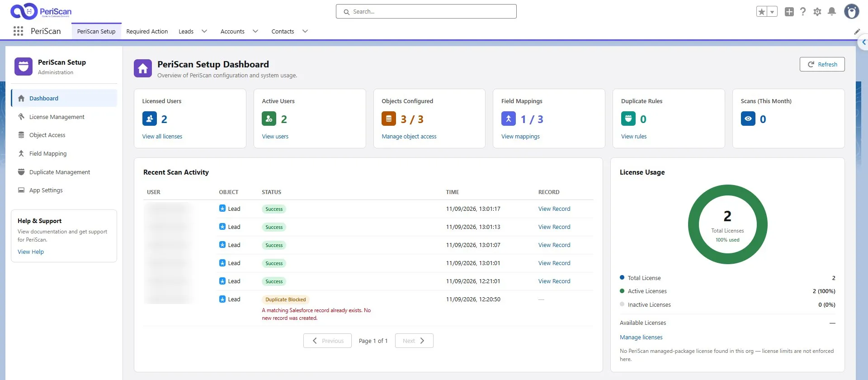Expand the Contacts tab dropdown chevron

[305, 32]
